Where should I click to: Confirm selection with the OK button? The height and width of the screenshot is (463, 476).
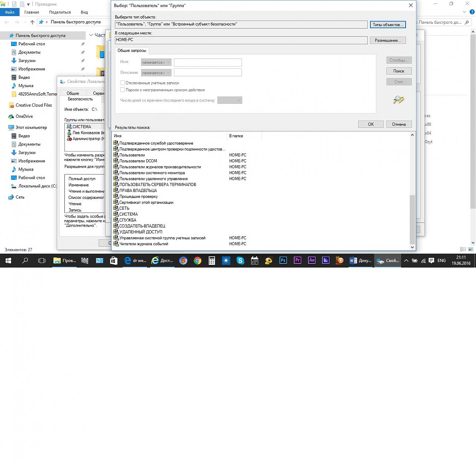[371, 124]
